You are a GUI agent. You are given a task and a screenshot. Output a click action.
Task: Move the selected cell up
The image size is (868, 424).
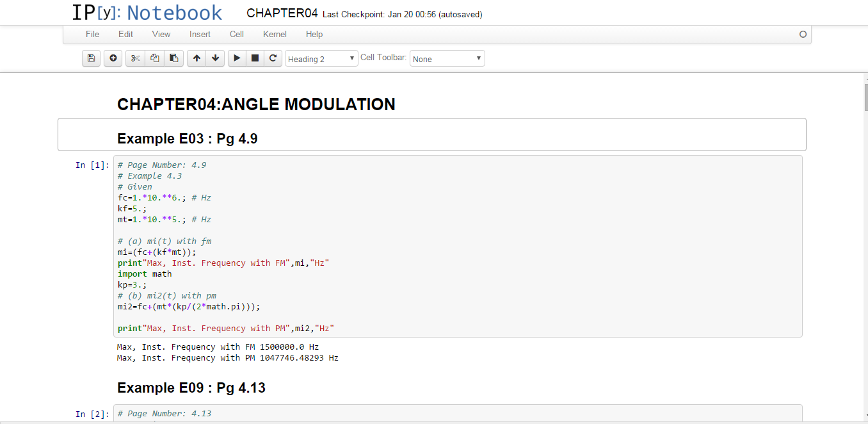click(x=197, y=58)
